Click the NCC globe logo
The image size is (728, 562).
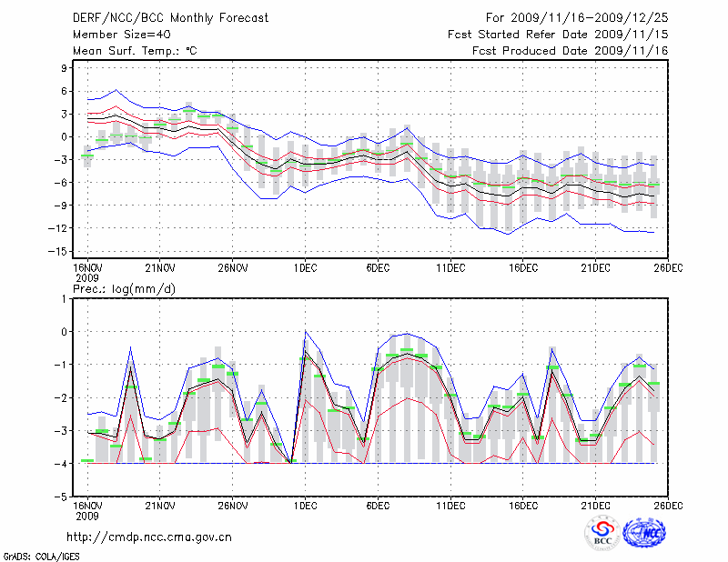(x=644, y=533)
